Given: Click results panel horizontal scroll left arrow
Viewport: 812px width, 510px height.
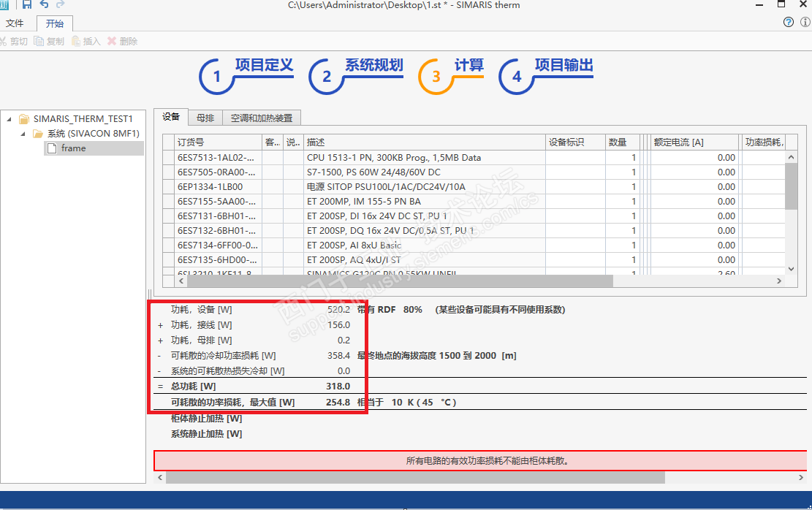Looking at the screenshot, I should coord(160,477).
